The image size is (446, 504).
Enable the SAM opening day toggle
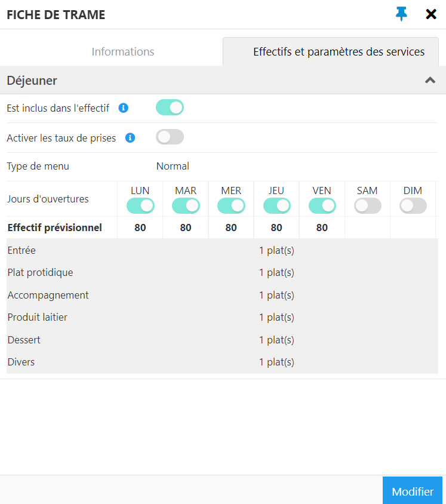(368, 205)
